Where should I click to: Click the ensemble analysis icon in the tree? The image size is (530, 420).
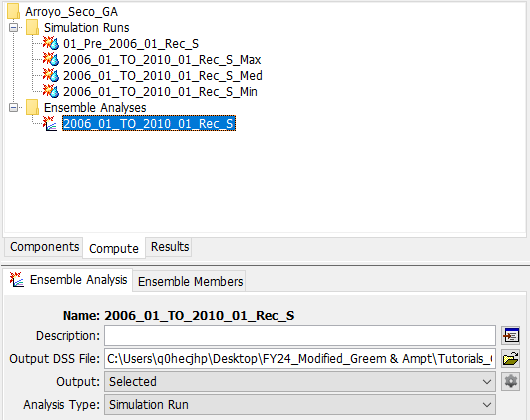point(50,123)
